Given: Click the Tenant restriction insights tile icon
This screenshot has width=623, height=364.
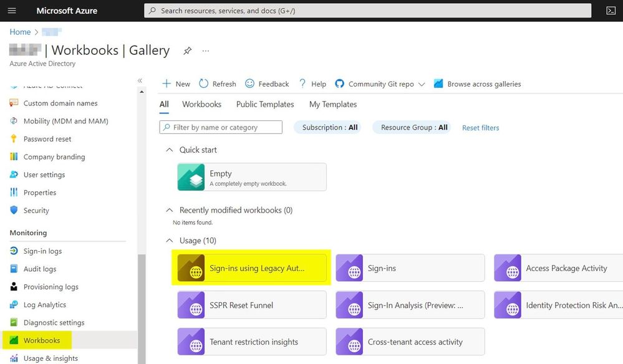Looking at the screenshot, I should [x=191, y=342].
